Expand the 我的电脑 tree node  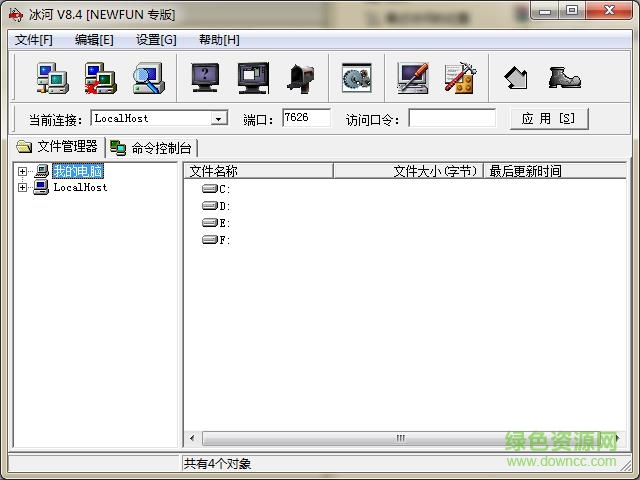pyautogui.click(x=22, y=171)
